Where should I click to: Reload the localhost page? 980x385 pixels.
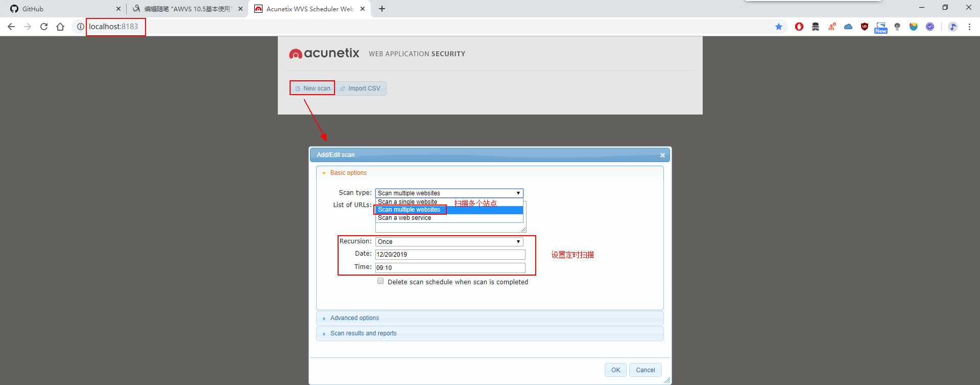44,27
